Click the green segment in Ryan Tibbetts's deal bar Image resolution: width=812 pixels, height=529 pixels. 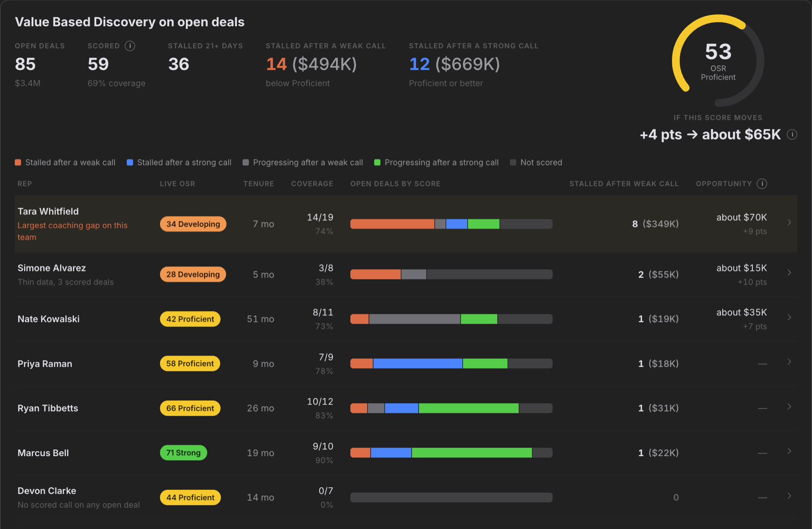pos(469,408)
